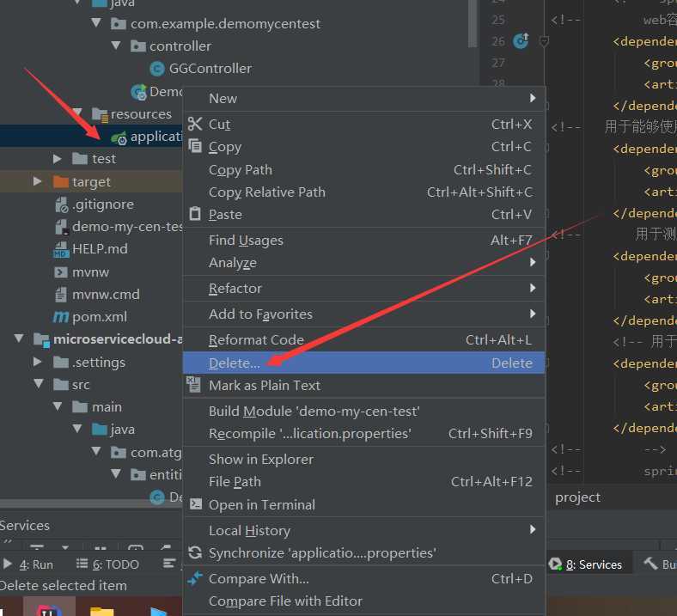Expand the test folder

57,159
